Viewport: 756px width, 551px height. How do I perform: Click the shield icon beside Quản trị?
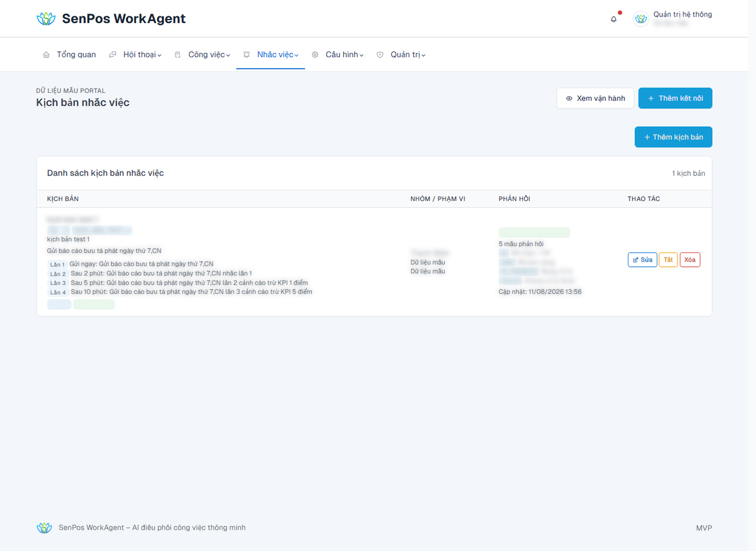click(380, 55)
